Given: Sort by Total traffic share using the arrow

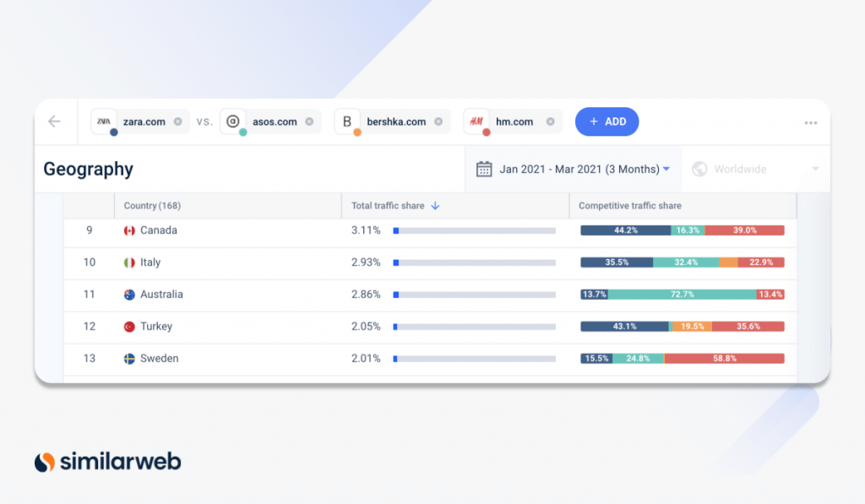Looking at the screenshot, I should pos(433,205).
